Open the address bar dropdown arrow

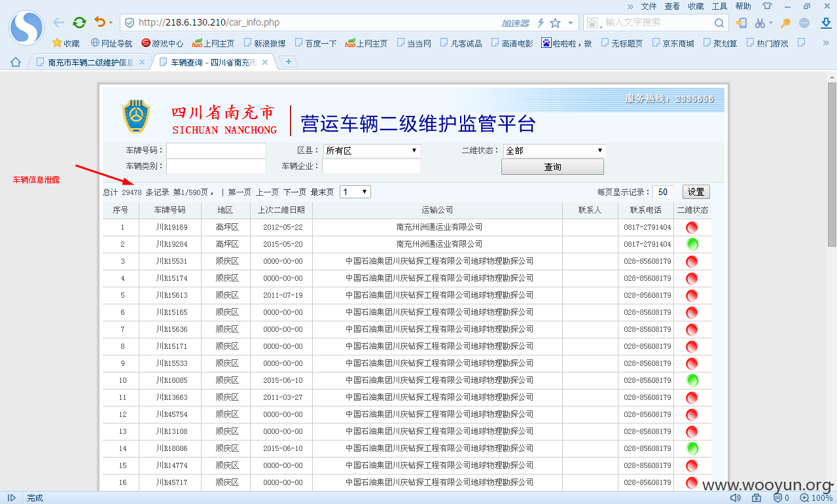click(x=570, y=23)
